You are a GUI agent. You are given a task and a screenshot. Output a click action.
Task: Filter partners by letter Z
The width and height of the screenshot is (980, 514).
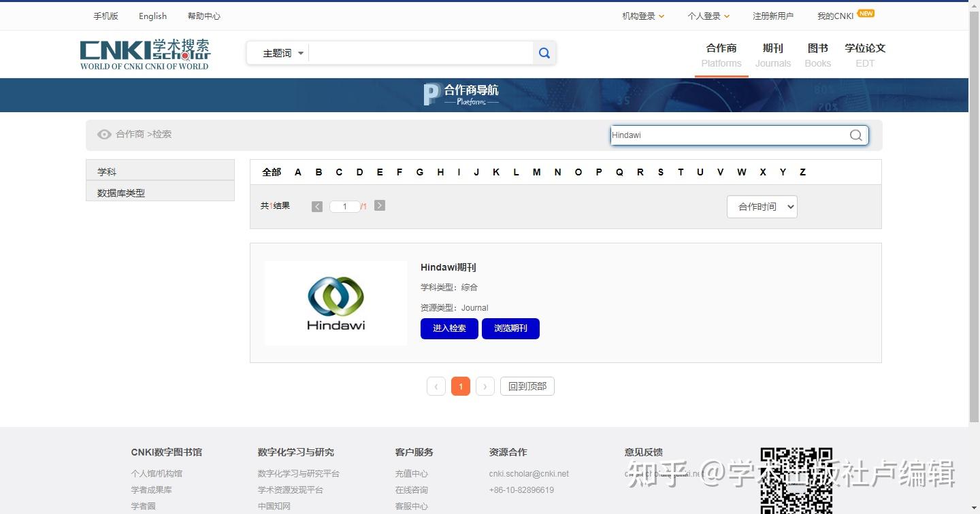(802, 172)
